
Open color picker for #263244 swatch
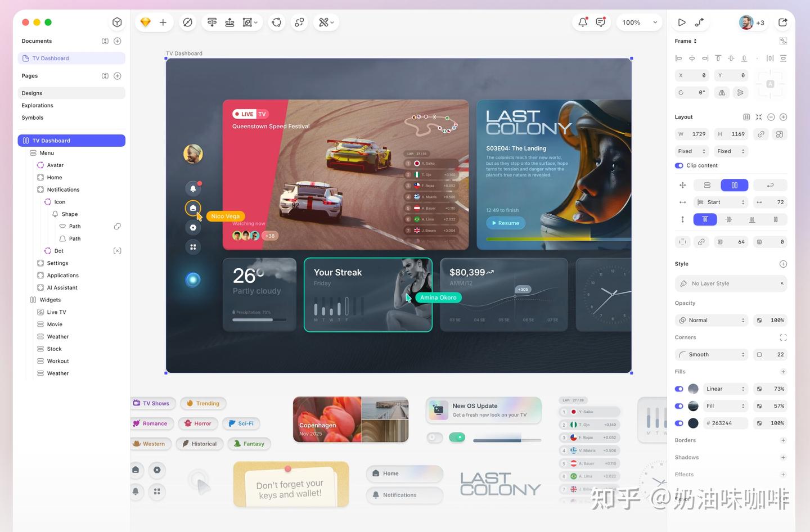pos(694,423)
